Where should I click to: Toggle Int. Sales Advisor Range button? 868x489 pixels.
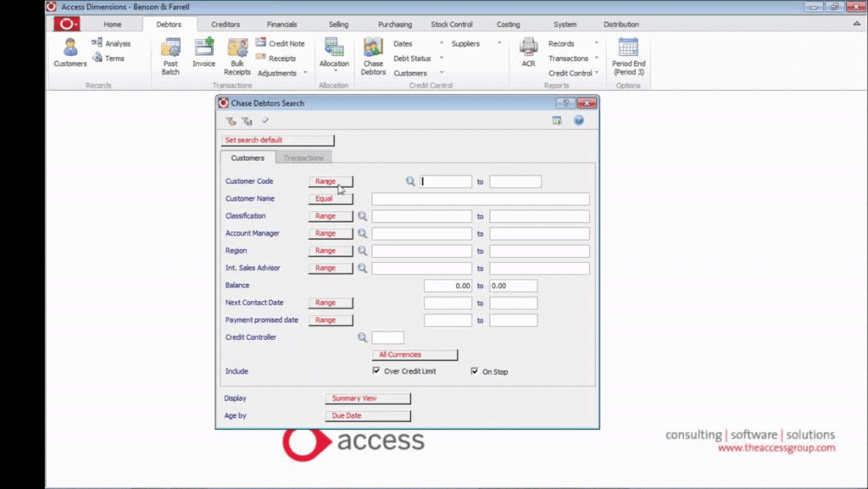(331, 269)
